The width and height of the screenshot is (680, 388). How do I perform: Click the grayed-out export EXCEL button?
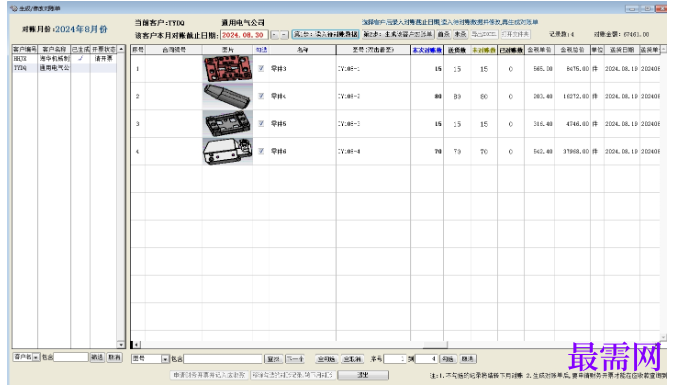click(484, 34)
